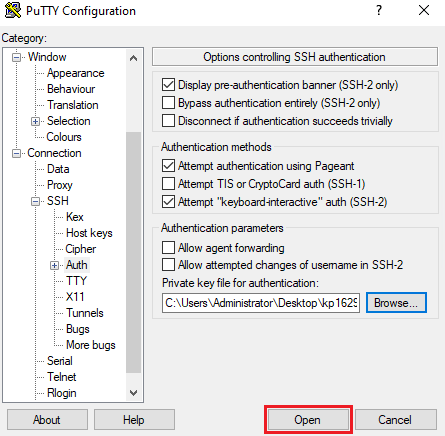Expand the Selection tree node
This screenshot has height=436, width=445.
35,121
